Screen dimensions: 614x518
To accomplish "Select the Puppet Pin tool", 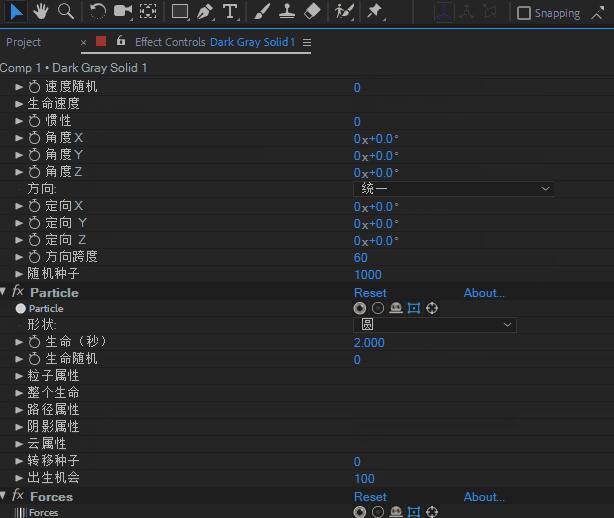I will 375,11.
